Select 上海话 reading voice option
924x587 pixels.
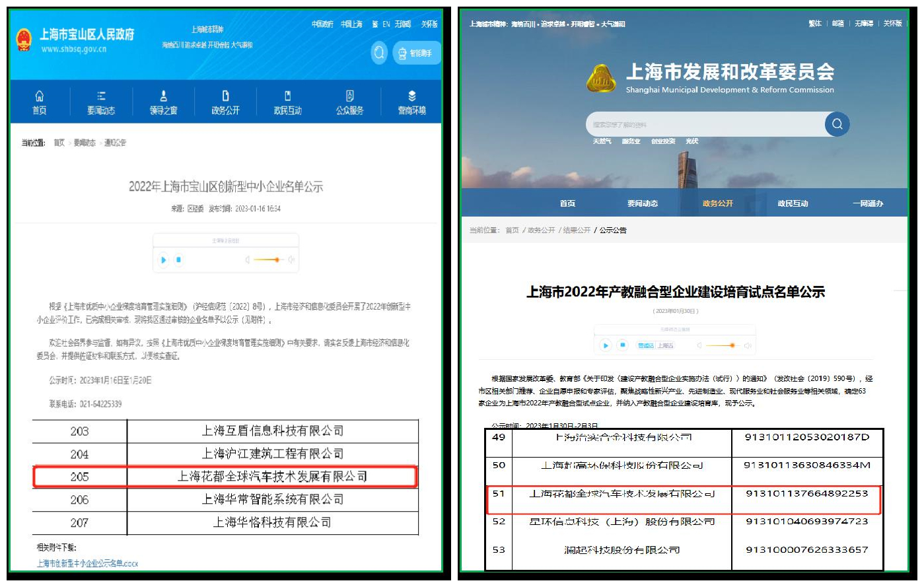click(x=666, y=345)
